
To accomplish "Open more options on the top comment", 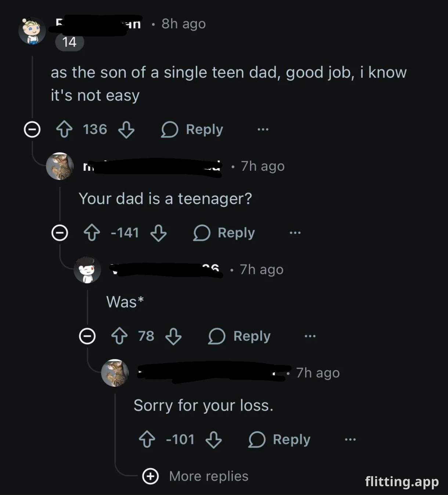I will point(263,129).
